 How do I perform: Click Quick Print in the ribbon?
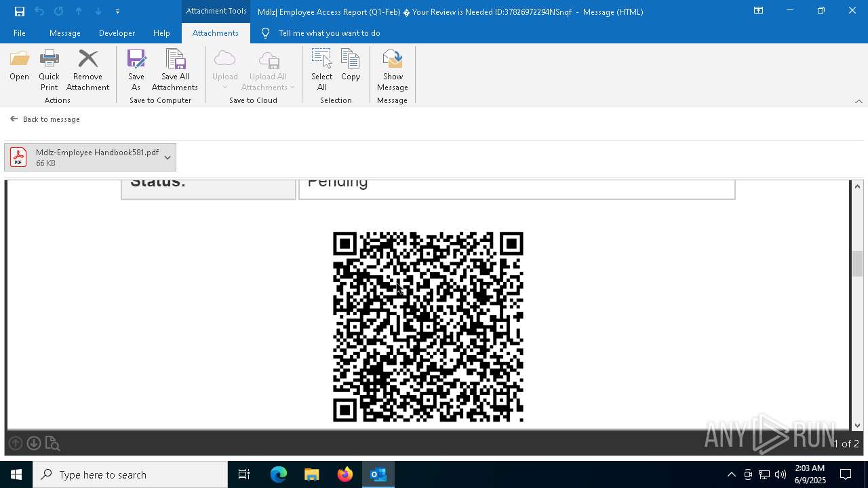click(x=49, y=70)
